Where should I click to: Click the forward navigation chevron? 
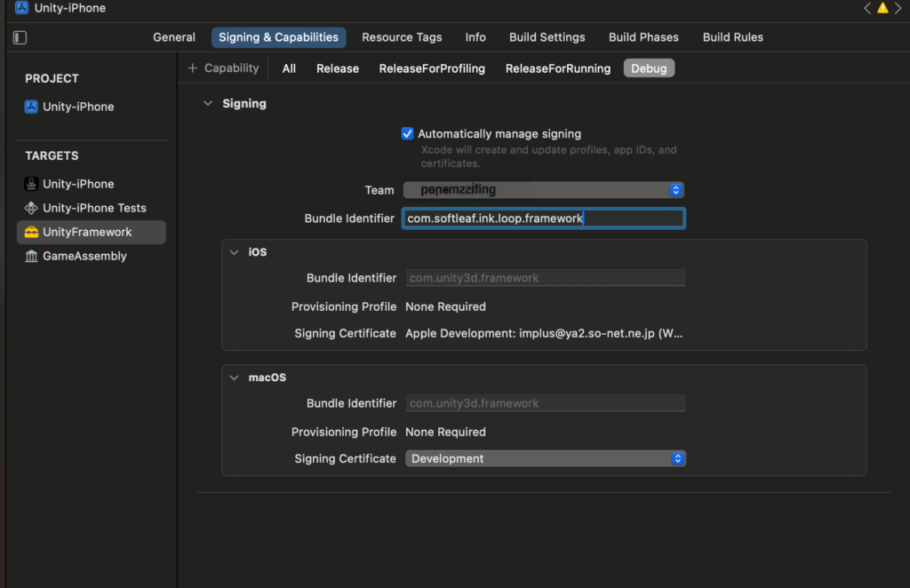[x=898, y=8]
